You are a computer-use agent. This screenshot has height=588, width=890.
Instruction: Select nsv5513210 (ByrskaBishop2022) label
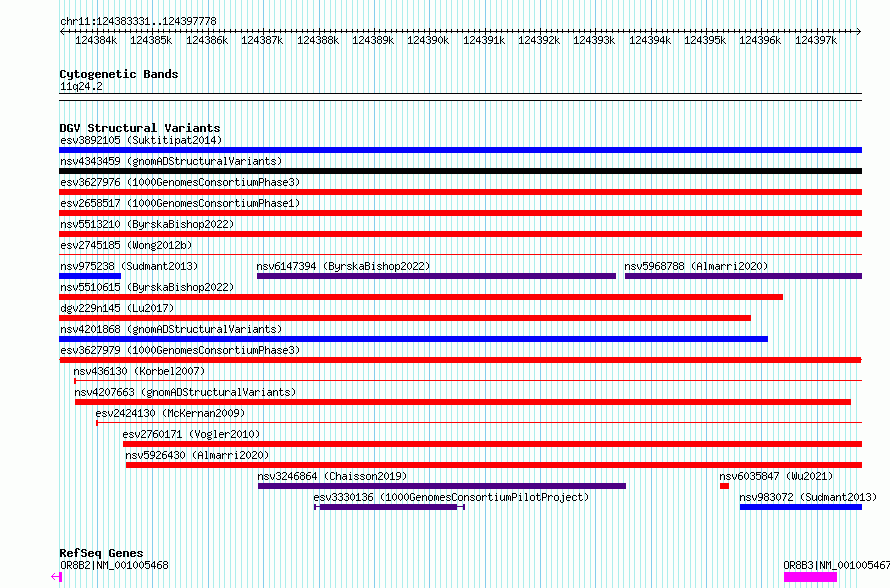(x=147, y=224)
